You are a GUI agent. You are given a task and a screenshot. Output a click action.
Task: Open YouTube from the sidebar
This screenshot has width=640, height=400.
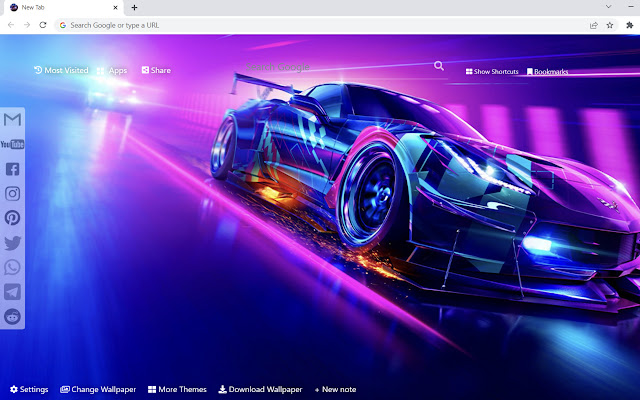click(x=12, y=144)
